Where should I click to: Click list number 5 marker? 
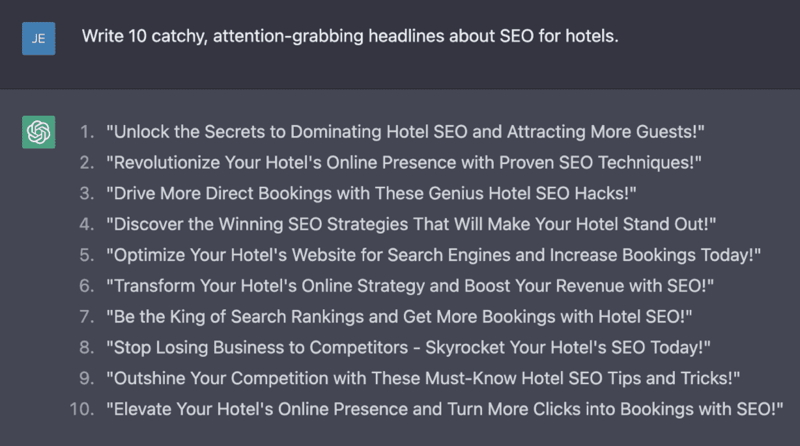click(86, 255)
